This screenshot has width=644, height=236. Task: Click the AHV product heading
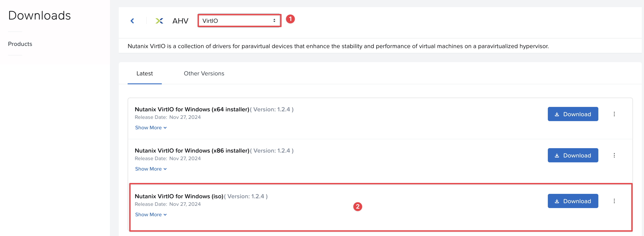click(x=180, y=21)
